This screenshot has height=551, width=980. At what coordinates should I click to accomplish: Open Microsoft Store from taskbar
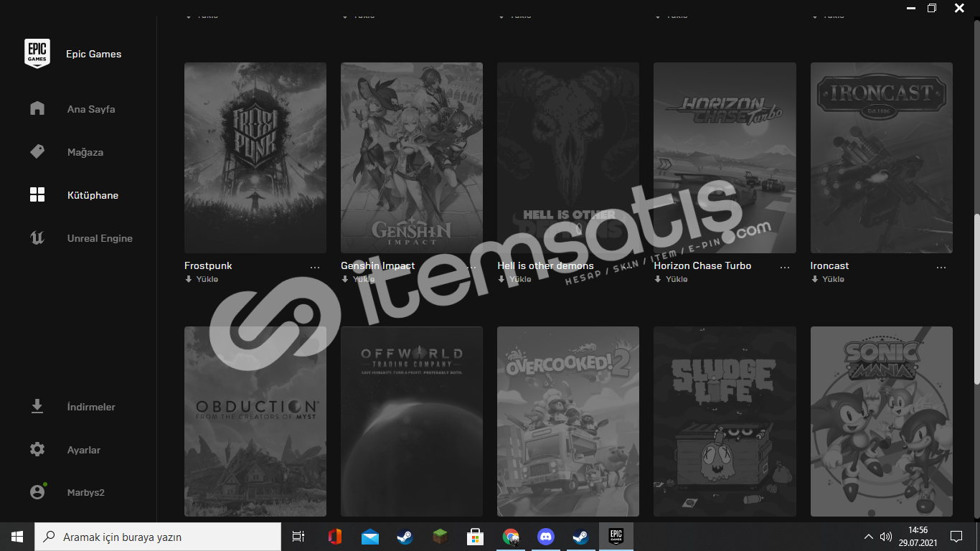click(x=475, y=537)
